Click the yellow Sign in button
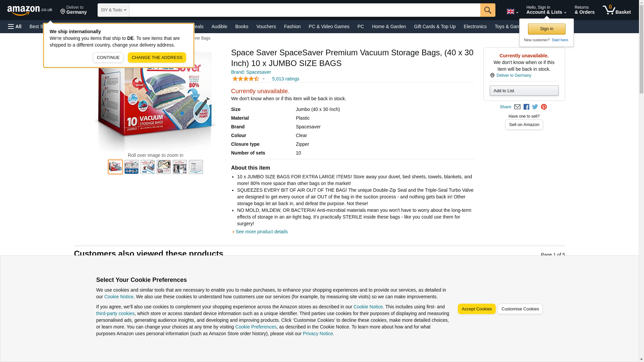This screenshot has height=362, width=644. tap(546, 29)
